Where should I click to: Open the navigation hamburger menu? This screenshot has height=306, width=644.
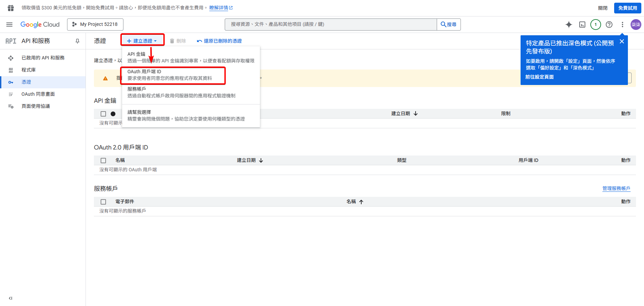click(9, 24)
